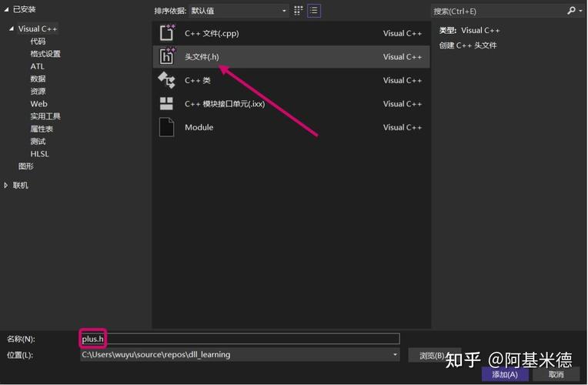The height and width of the screenshot is (385, 588).
Task: Select the 数据 category
Action: [38, 79]
